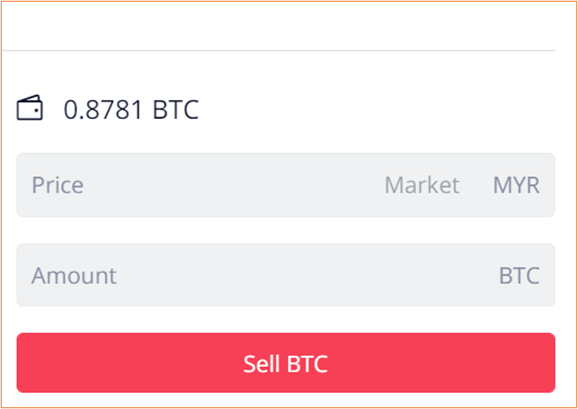Click the wallet icon beside the balance
This screenshot has height=409, width=578.
coord(29,108)
